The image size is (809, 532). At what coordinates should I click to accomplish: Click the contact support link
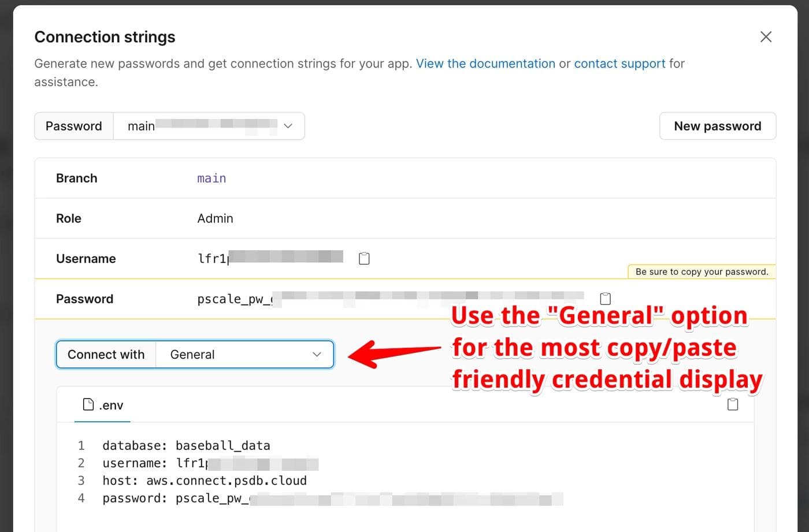619,64
